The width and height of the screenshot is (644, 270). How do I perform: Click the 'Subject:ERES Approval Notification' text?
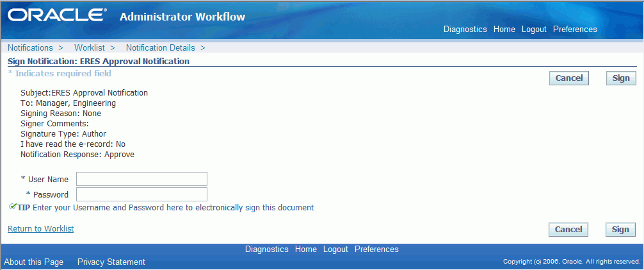coord(85,92)
